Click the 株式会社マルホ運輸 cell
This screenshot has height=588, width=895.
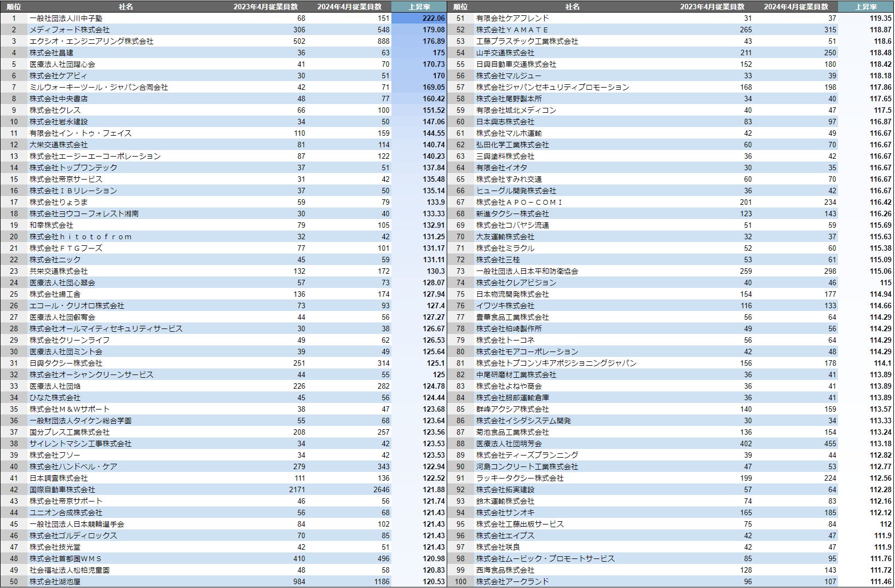tap(509, 133)
